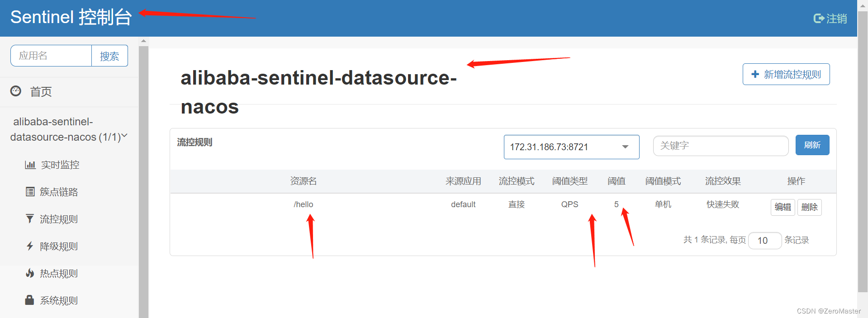The width and height of the screenshot is (868, 318).
Task: Click the 流控效果 column header
Action: (x=723, y=181)
